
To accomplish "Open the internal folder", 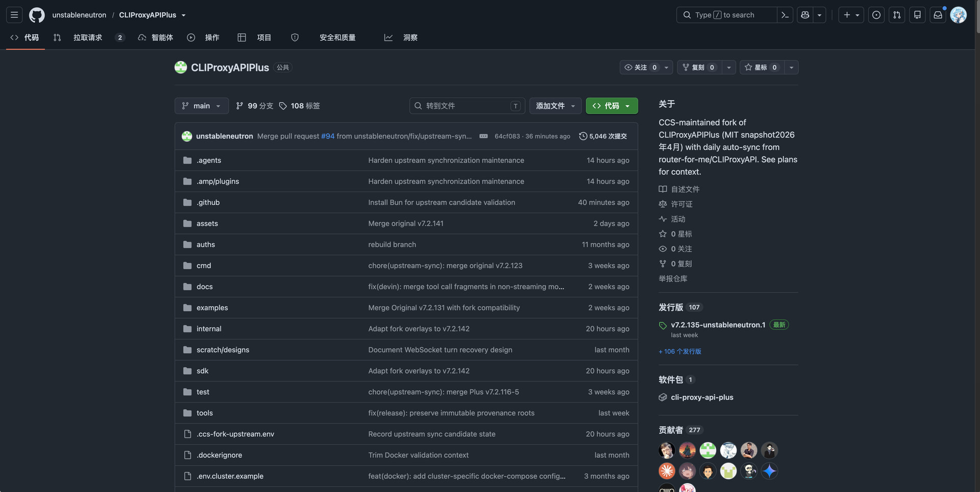I will tap(209, 329).
